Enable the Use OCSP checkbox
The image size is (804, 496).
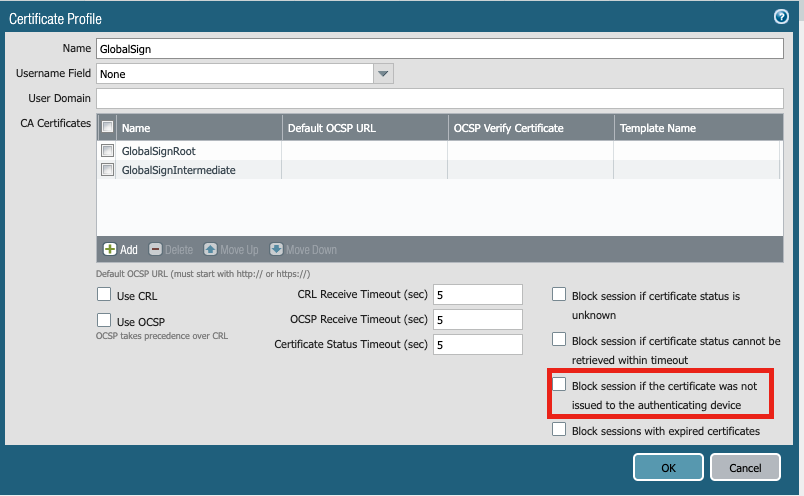pyautogui.click(x=103, y=320)
